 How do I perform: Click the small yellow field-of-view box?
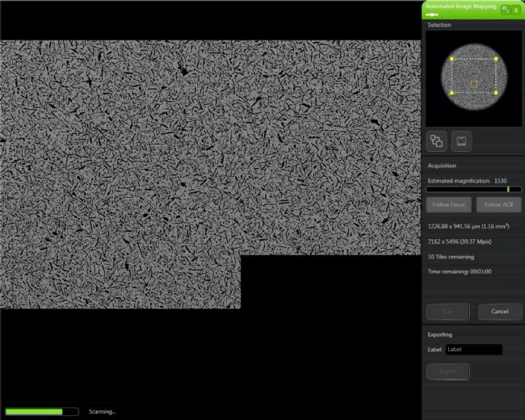click(473, 84)
